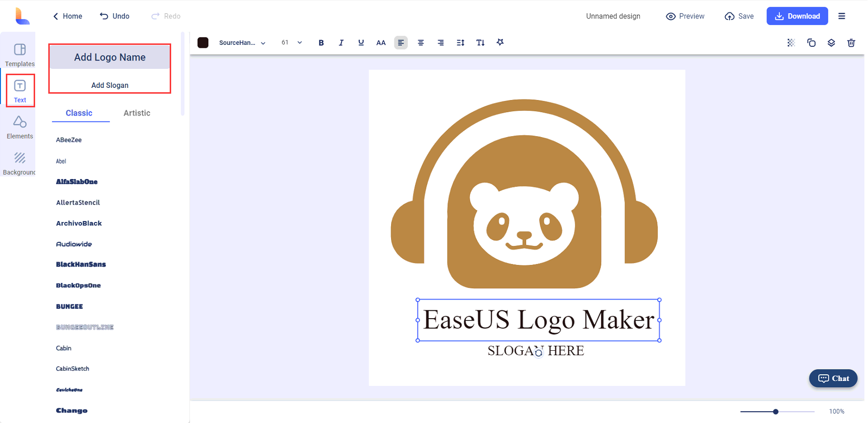The height and width of the screenshot is (423, 868).
Task: Choose the BlackHanSans font
Action: [x=80, y=264]
